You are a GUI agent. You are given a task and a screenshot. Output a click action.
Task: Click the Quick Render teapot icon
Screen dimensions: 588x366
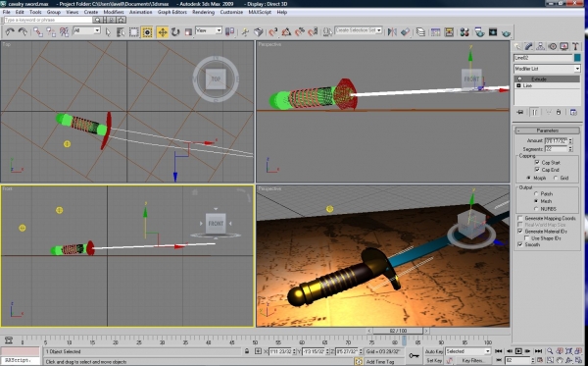(x=506, y=33)
